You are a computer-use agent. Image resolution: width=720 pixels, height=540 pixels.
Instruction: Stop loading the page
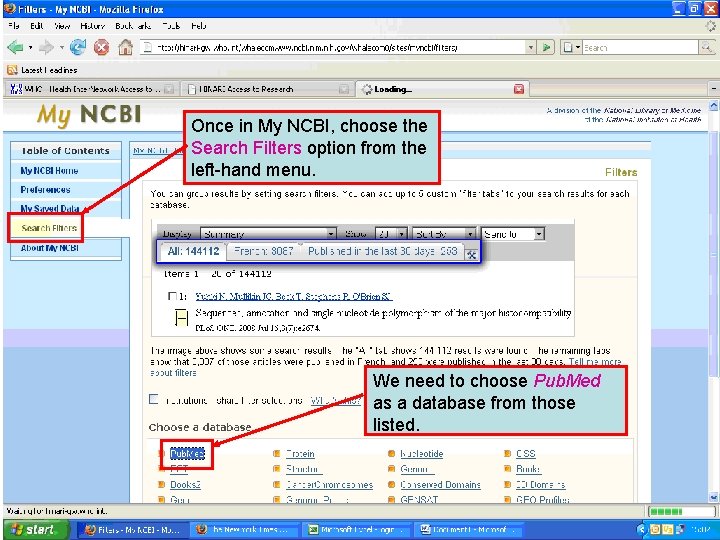coord(101,47)
